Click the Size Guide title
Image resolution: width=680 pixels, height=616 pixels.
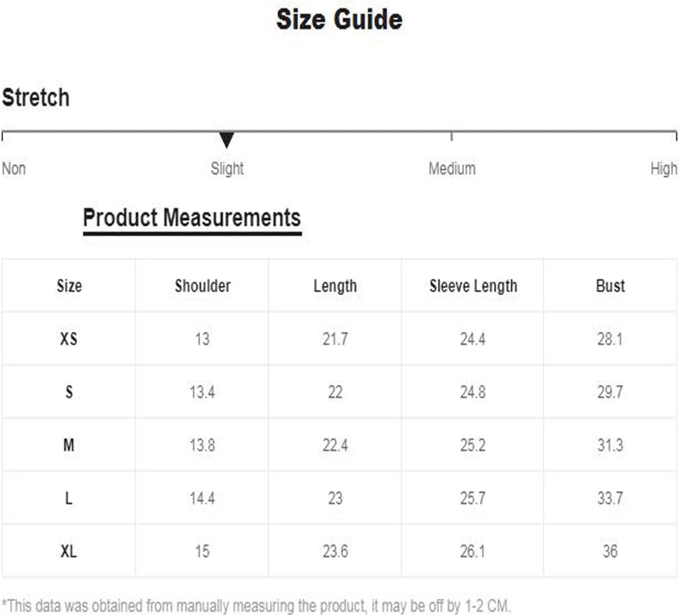coord(339,19)
